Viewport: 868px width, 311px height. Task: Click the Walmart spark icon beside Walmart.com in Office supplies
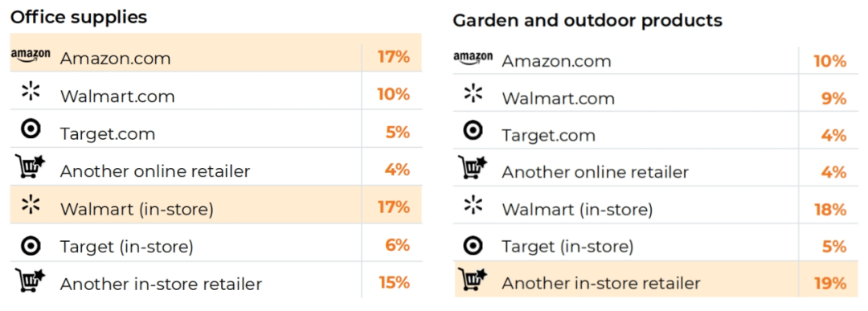31,91
